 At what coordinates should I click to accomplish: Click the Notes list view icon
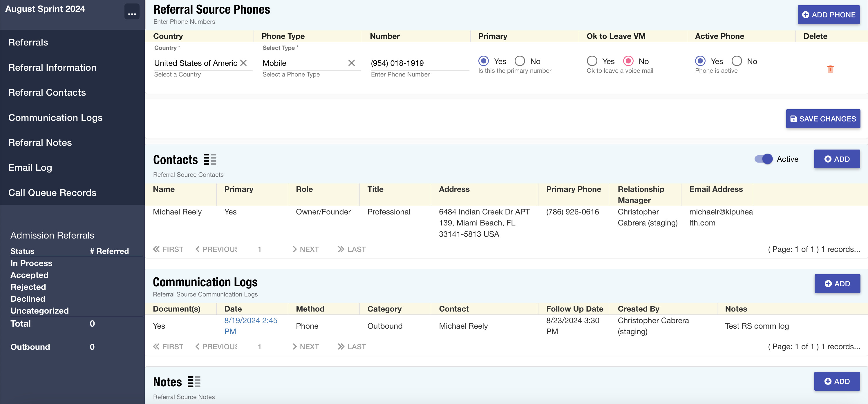coord(194,381)
